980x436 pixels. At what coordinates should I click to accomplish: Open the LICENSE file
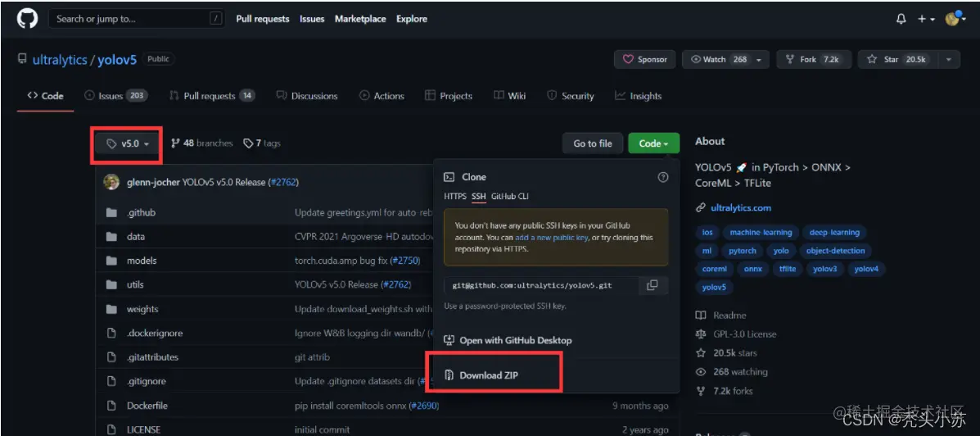click(143, 429)
